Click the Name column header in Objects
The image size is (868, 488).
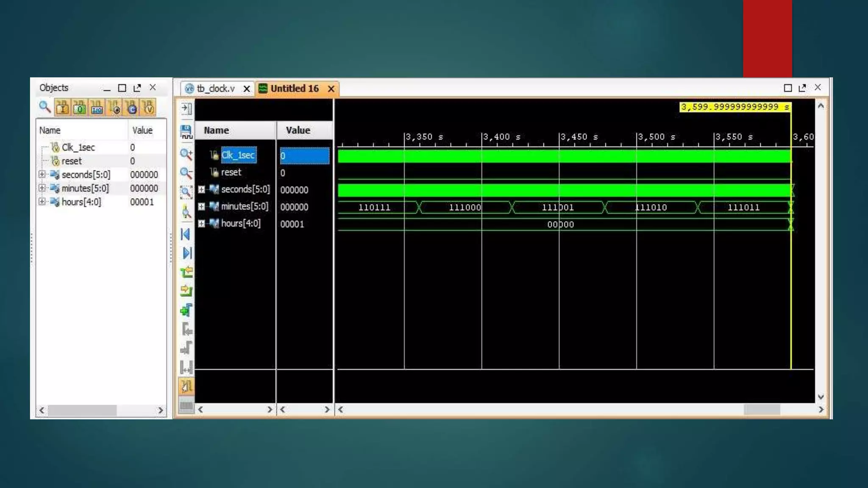tap(82, 130)
